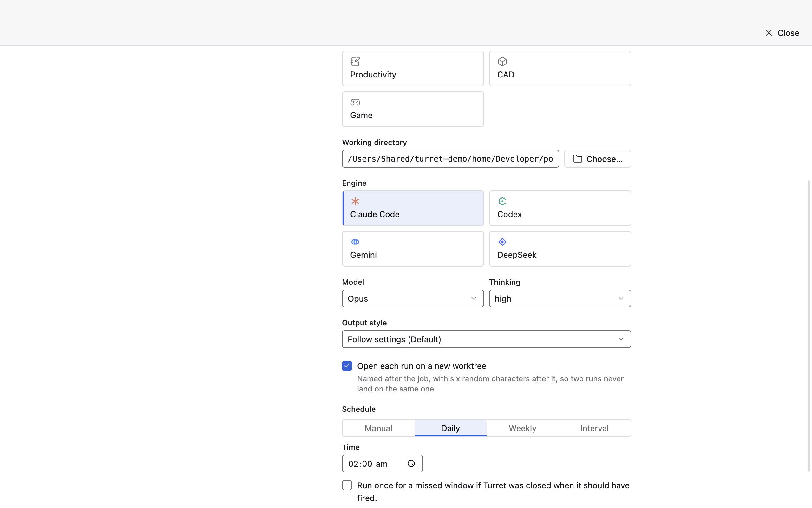Click the Codex hexagon icon
This screenshot has width=812, height=508.
point(502,201)
